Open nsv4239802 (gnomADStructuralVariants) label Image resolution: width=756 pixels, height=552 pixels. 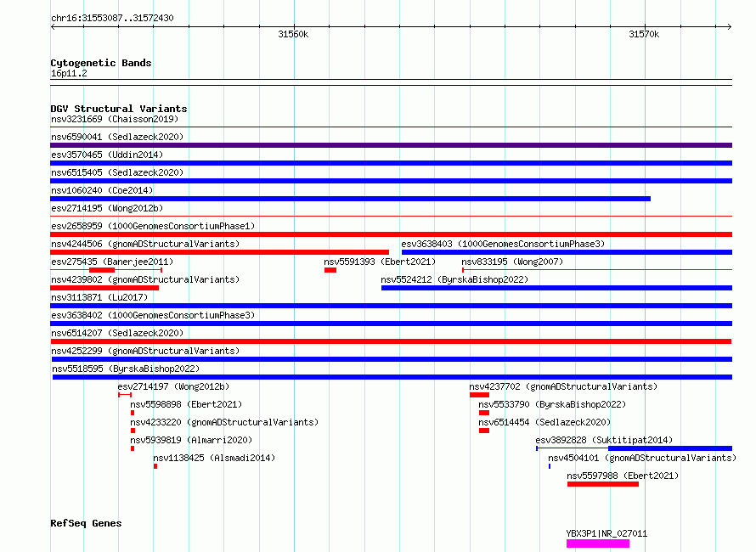coord(145,279)
